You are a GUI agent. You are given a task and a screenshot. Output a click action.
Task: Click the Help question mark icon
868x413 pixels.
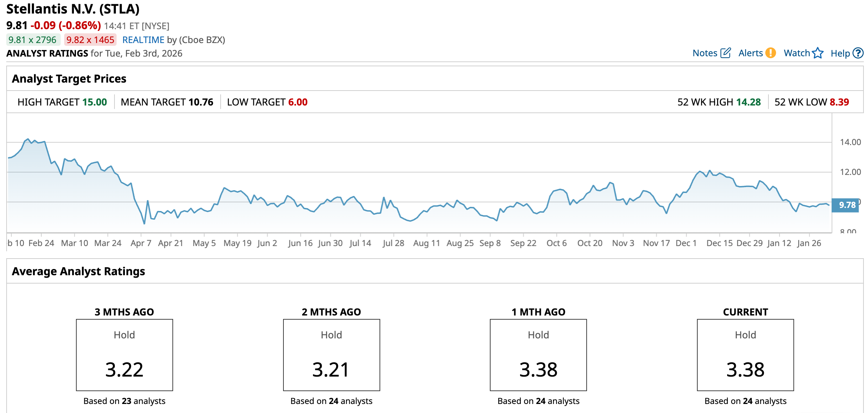click(858, 53)
